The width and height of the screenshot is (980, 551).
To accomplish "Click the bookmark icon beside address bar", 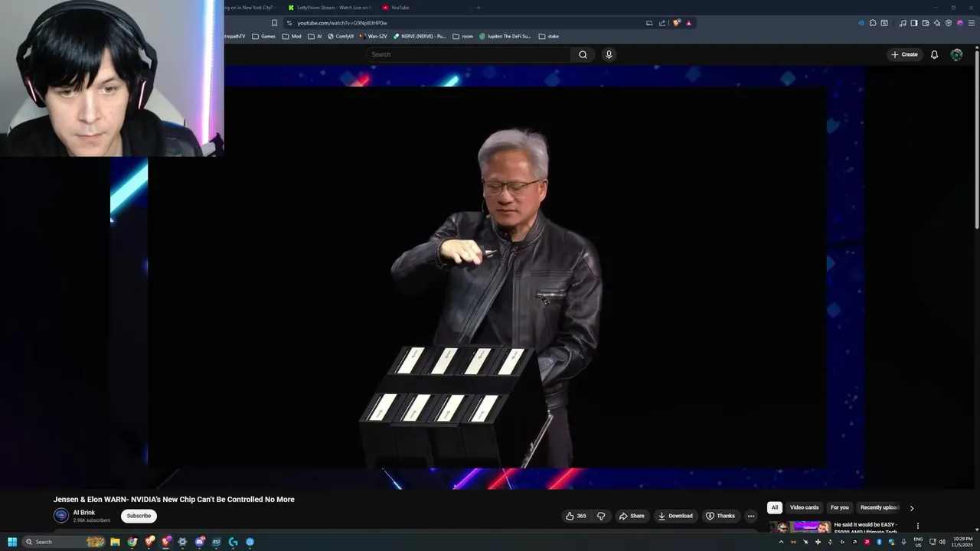I will (x=274, y=23).
